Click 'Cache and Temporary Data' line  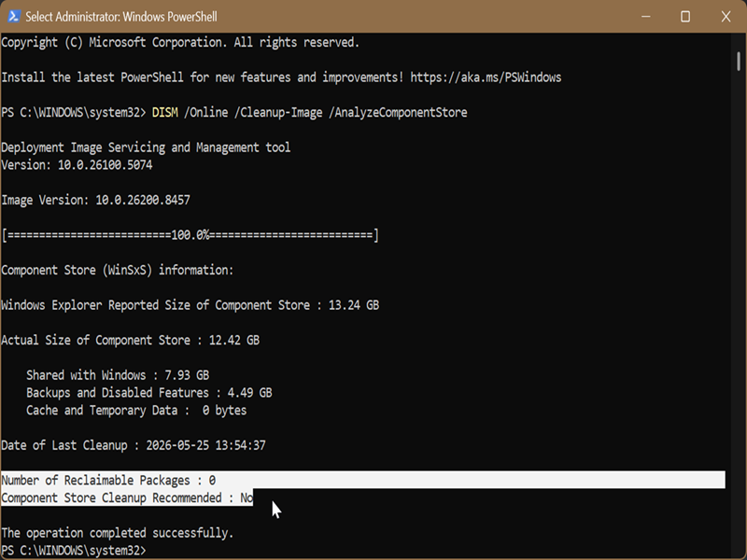(136, 411)
